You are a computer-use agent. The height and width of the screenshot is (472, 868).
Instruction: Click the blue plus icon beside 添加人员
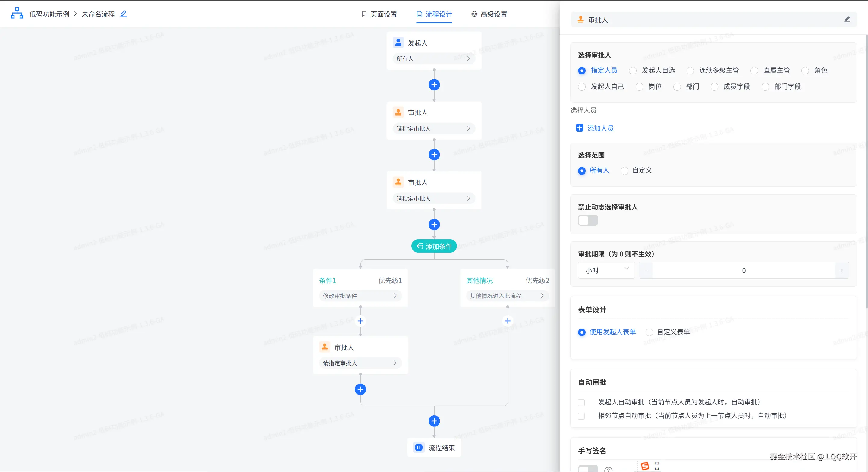[580, 128]
